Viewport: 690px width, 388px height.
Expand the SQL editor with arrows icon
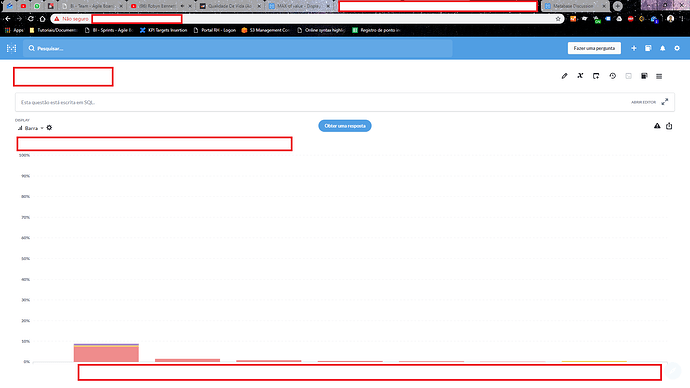665,102
